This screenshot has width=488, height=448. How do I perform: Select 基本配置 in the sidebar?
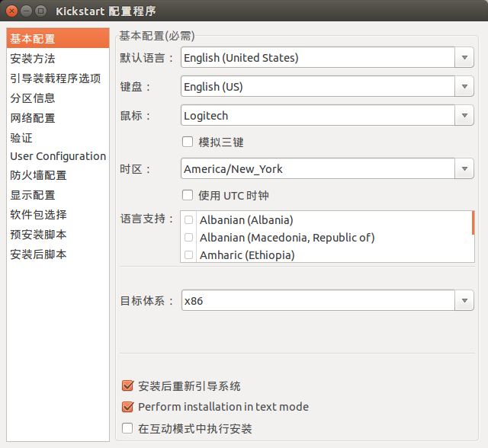[x=58, y=39]
